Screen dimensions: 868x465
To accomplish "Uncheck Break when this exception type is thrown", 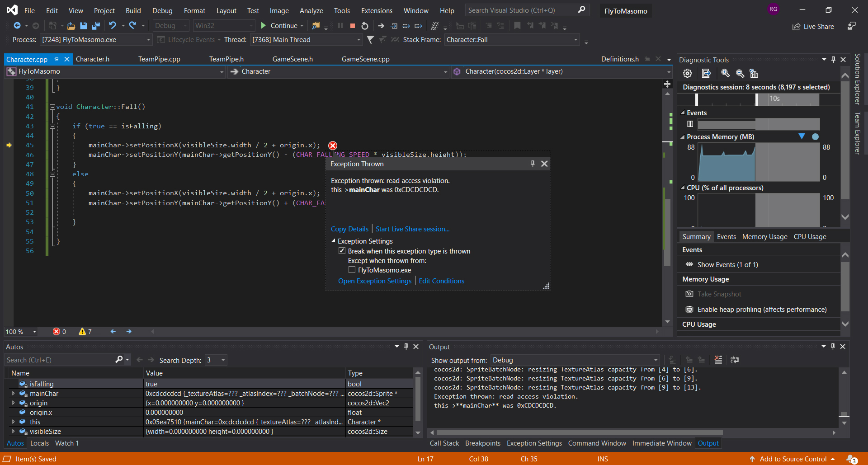I will coord(342,251).
